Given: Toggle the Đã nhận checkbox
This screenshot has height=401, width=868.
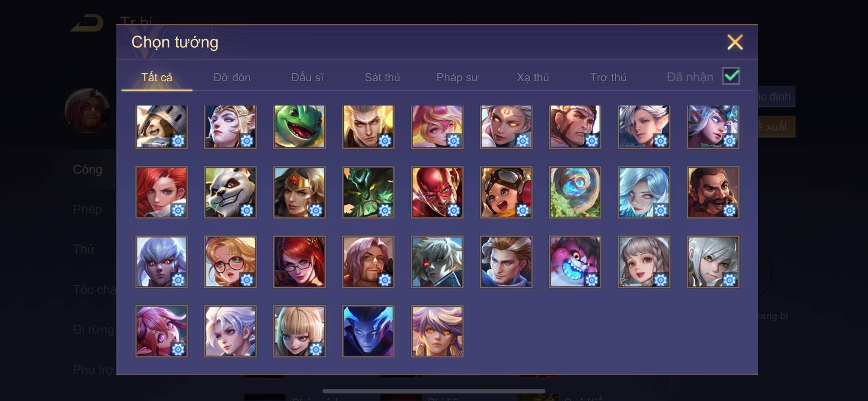Looking at the screenshot, I should tap(731, 76).
